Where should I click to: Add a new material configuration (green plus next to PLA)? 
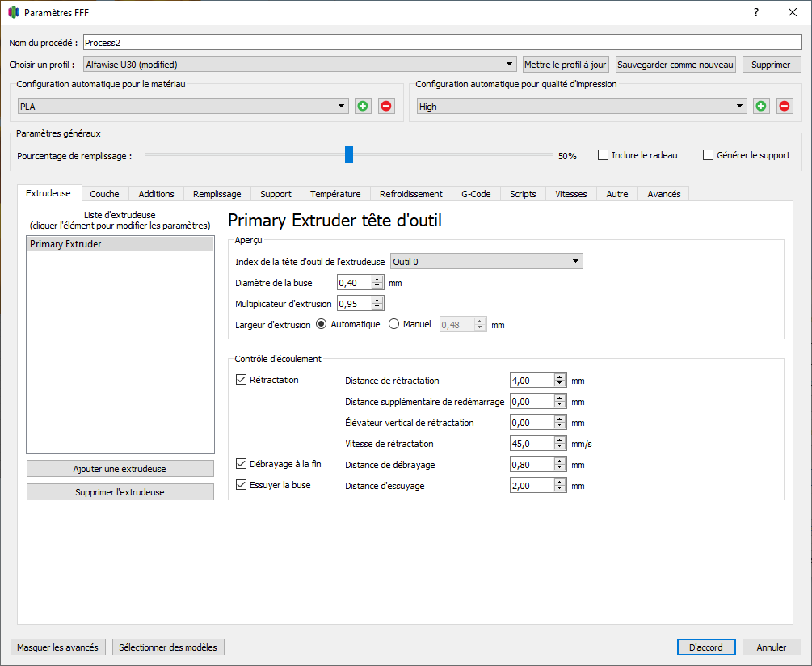pos(363,106)
